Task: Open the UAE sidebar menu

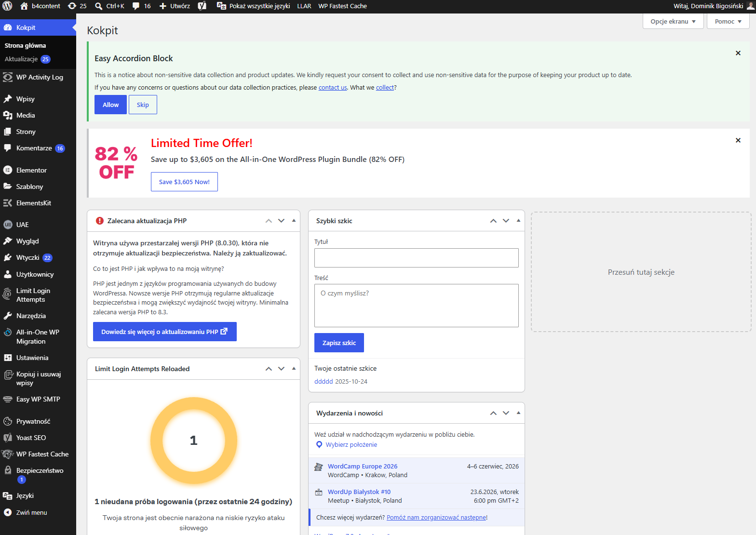Action: pos(38,225)
